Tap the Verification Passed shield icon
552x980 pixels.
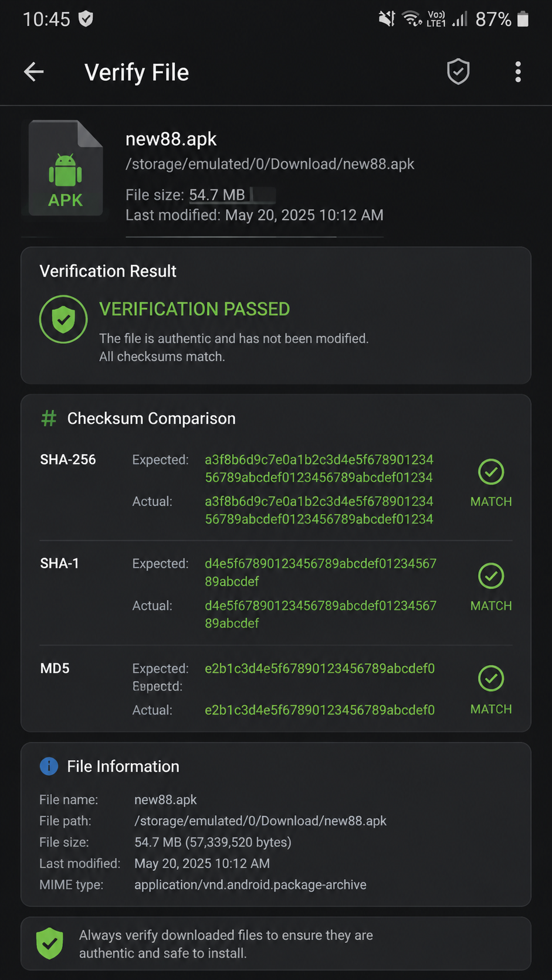tap(63, 319)
